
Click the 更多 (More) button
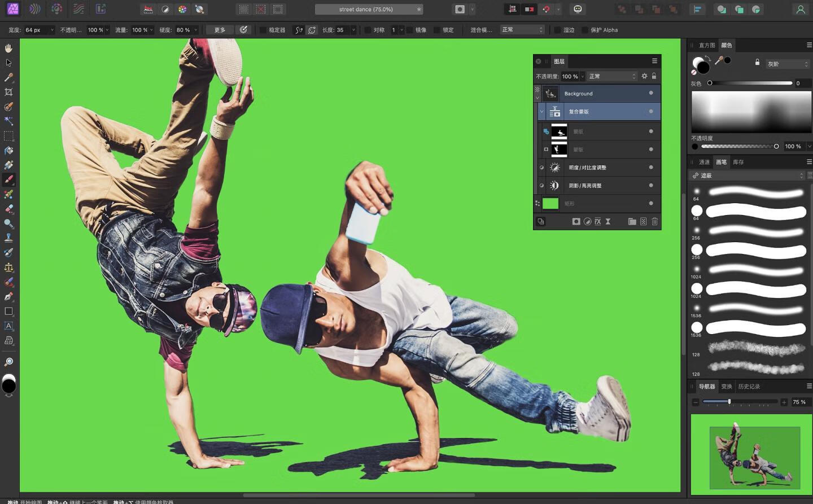pyautogui.click(x=220, y=30)
